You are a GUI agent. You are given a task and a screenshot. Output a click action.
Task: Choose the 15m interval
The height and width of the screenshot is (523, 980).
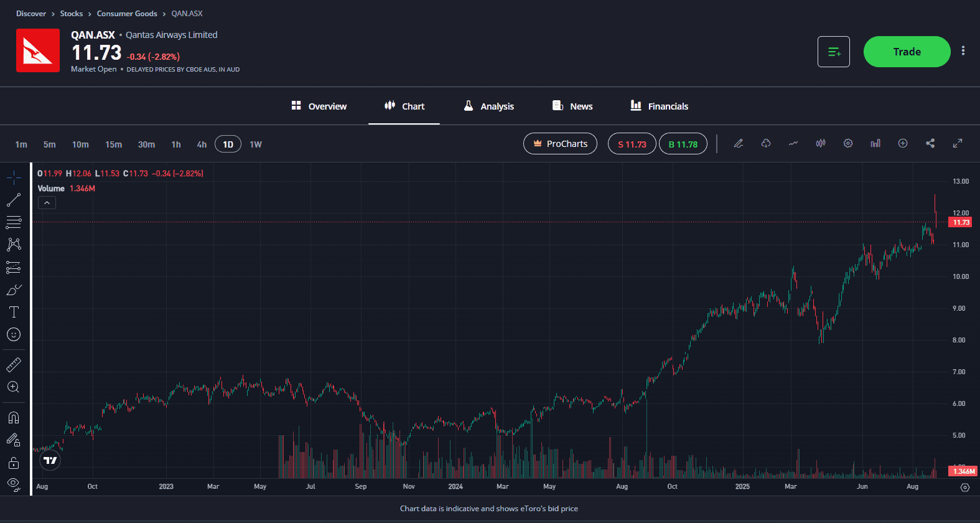click(x=114, y=144)
